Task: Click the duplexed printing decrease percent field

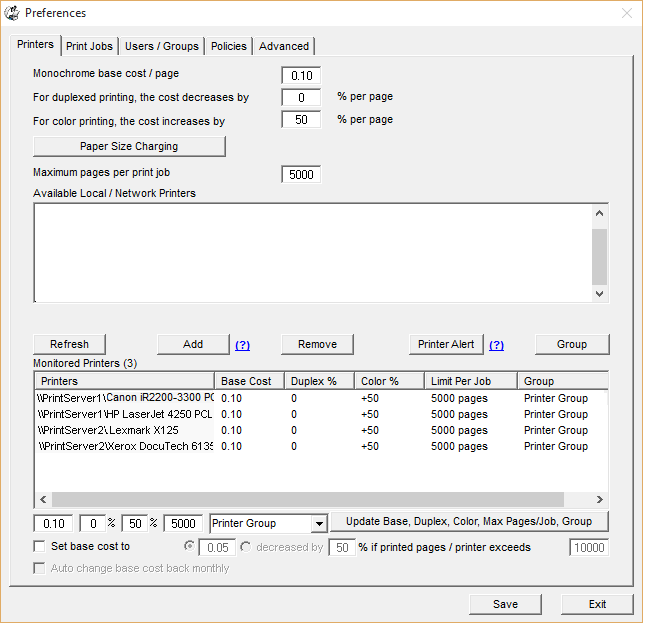Action: point(302,98)
